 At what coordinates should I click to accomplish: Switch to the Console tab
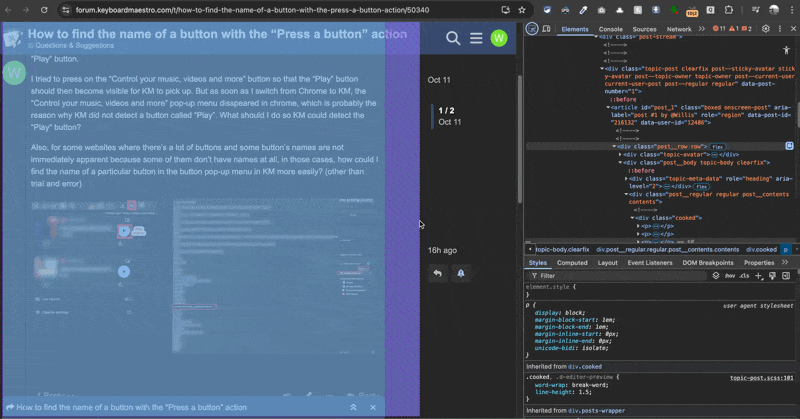[610, 29]
